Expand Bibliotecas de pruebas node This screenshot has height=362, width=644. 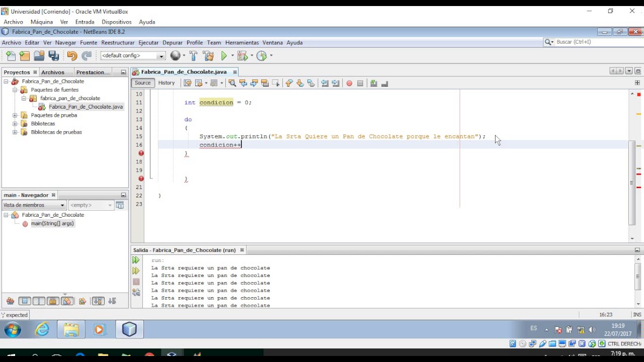click(15, 132)
